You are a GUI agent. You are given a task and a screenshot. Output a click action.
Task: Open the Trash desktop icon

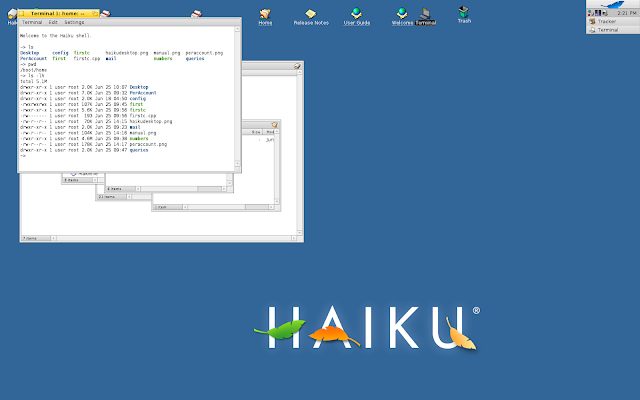pos(464,15)
